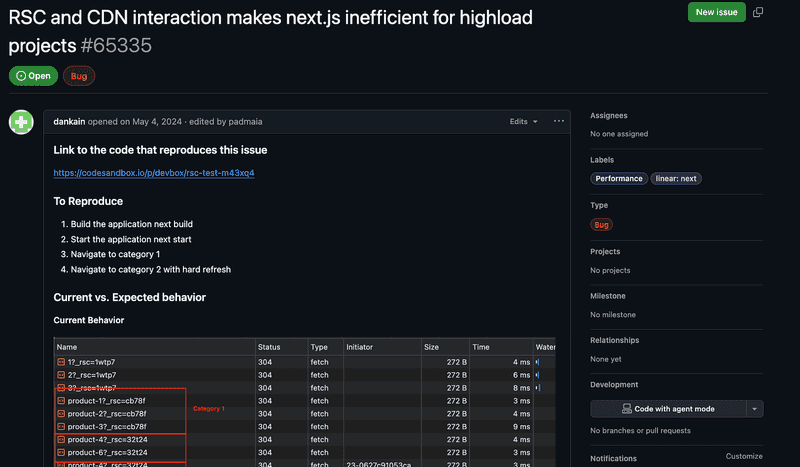Open dankain's profile link
This screenshot has height=467, width=800.
pyautogui.click(x=69, y=121)
